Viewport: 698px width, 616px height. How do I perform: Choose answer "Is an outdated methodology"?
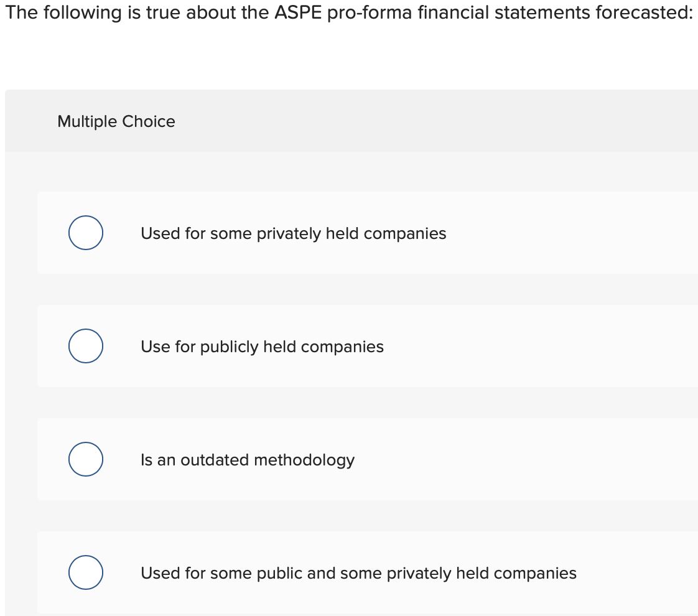248,460
